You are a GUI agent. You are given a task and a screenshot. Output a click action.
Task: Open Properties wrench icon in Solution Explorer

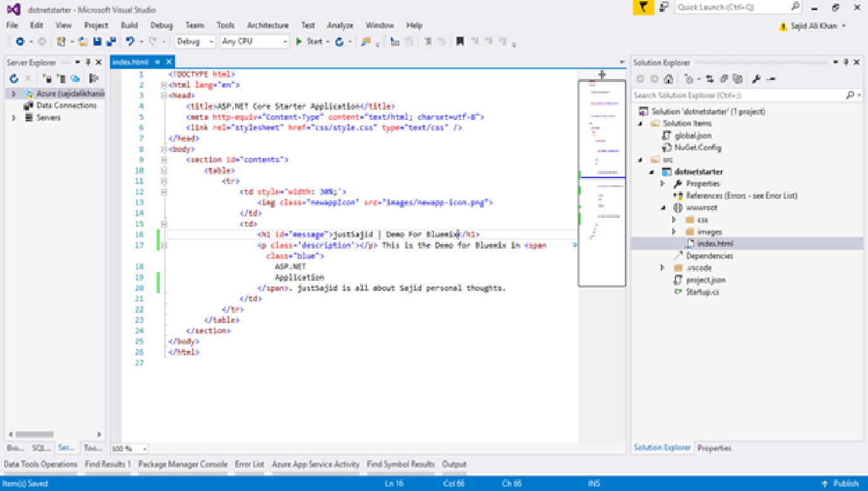pos(756,79)
